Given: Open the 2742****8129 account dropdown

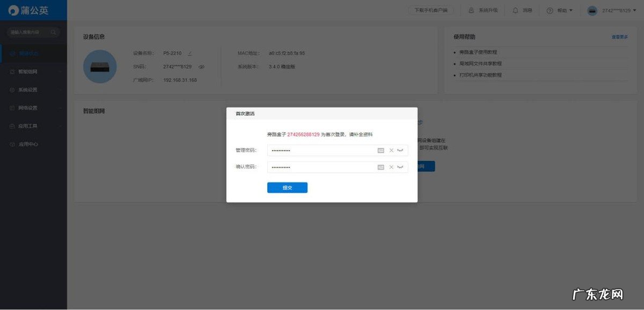Looking at the screenshot, I should 618,10.
